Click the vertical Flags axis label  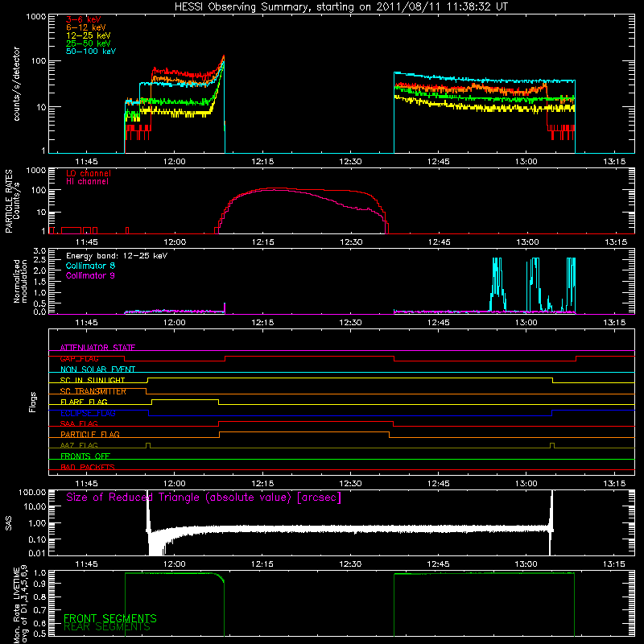(x=32, y=402)
